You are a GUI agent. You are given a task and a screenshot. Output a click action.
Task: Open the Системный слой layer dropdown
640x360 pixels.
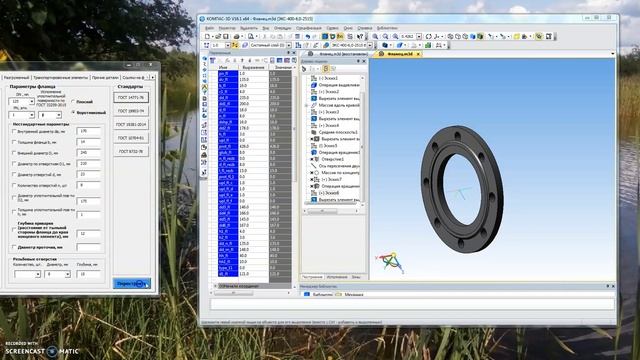click(289, 45)
